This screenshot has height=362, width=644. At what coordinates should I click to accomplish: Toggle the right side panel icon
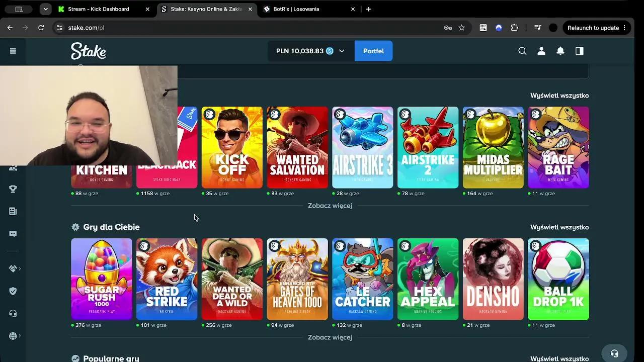(x=580, y=51)
